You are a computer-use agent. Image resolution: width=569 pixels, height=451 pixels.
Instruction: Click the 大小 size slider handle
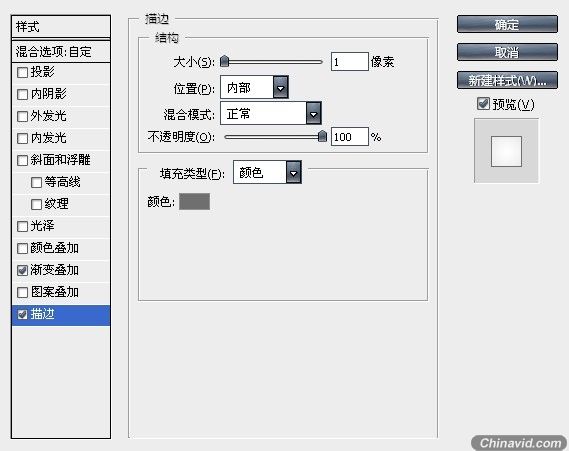click(x=225, y=61)
